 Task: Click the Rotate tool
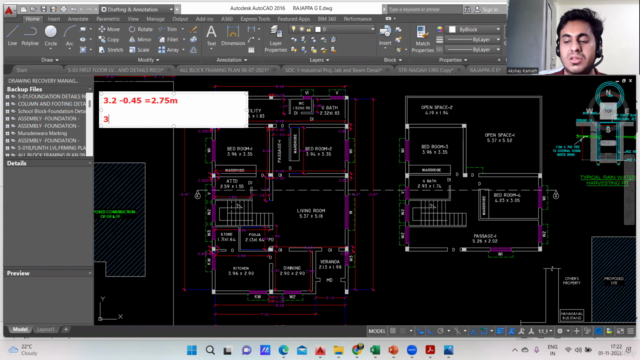click(141, 29)
